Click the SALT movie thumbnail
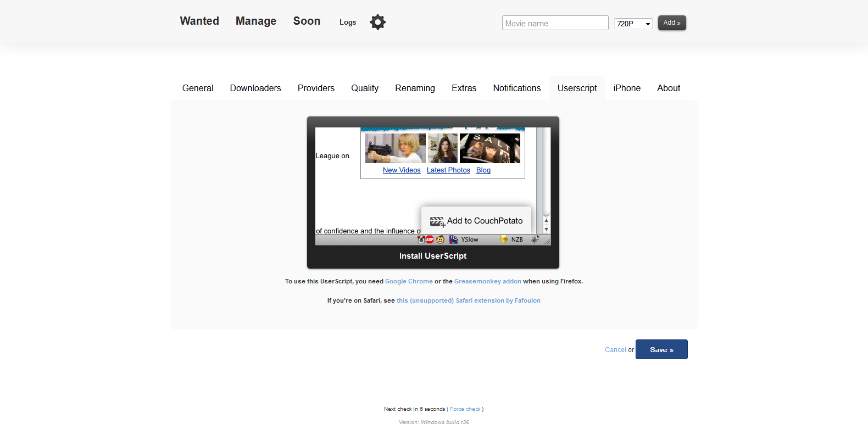 tap(490, 148)
